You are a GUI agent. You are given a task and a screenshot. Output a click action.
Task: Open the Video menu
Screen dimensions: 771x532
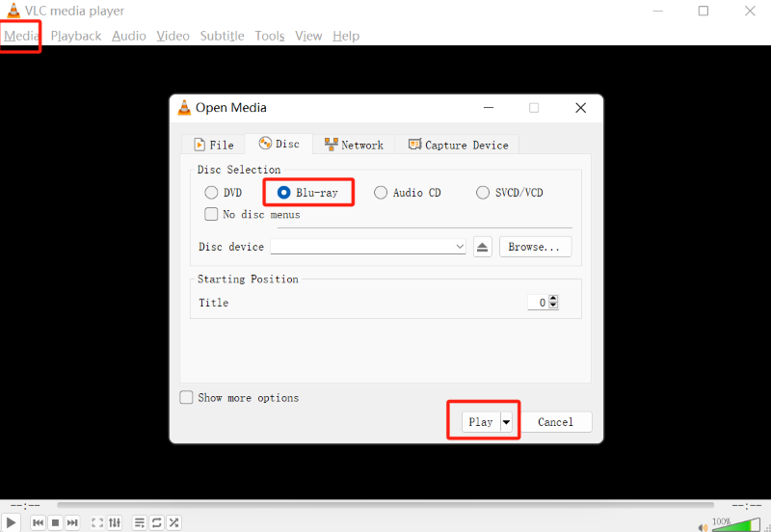[173, 36]
